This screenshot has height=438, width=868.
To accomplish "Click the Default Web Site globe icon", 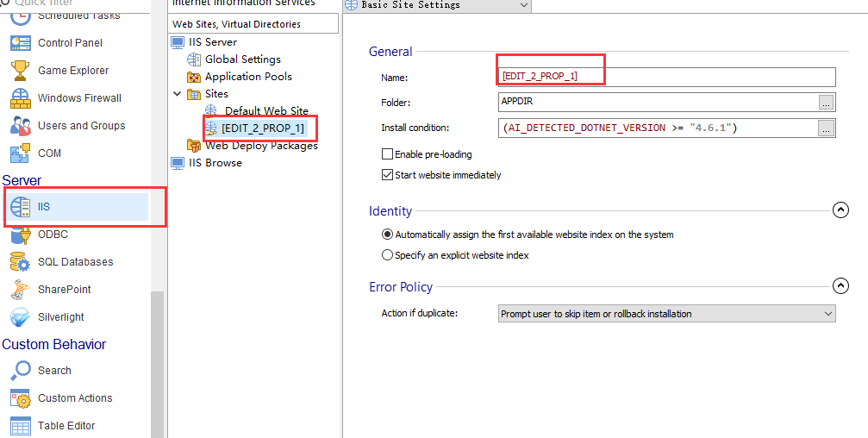I will 211,110.
